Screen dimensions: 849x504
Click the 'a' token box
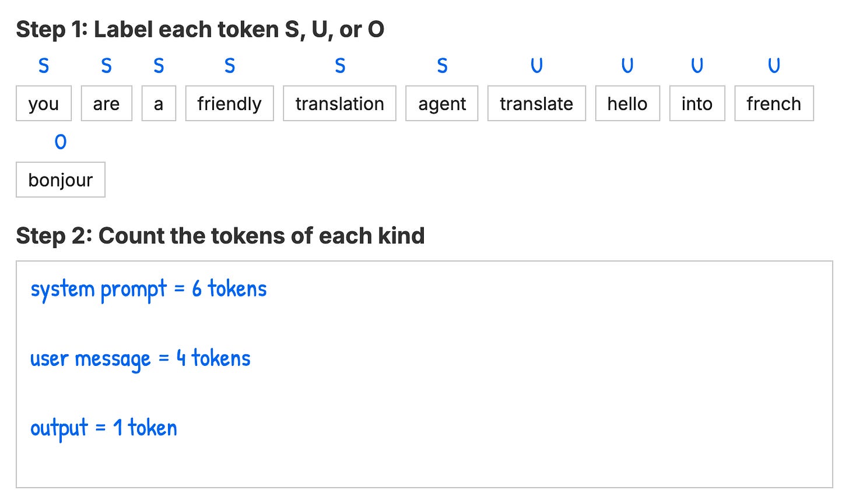coord(159,104)
